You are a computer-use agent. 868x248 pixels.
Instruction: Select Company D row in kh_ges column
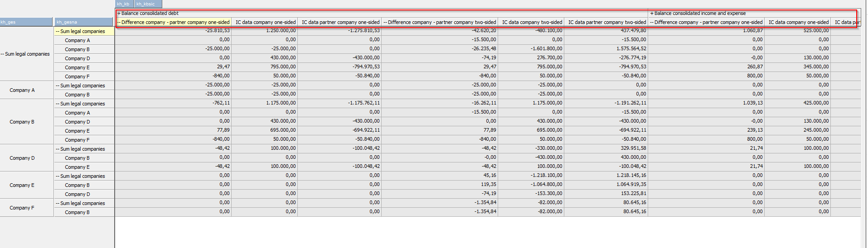pos(26,158)
